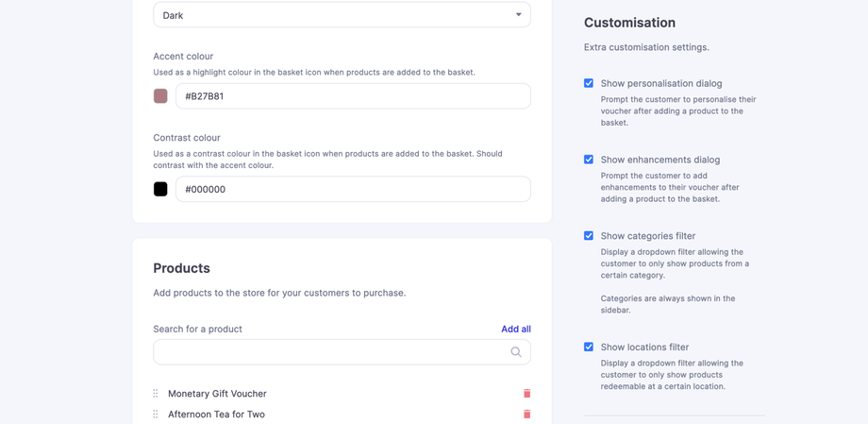Click the contrast colour #000000 field
Screen dimensions: 868x424
(x=353, y=189)
